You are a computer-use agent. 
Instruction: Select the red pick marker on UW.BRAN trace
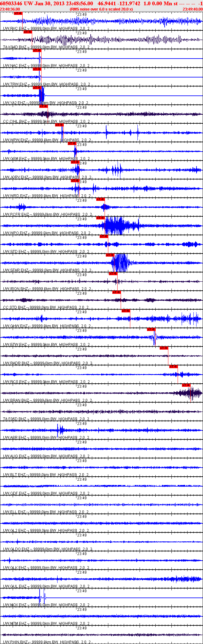(186, 385)
